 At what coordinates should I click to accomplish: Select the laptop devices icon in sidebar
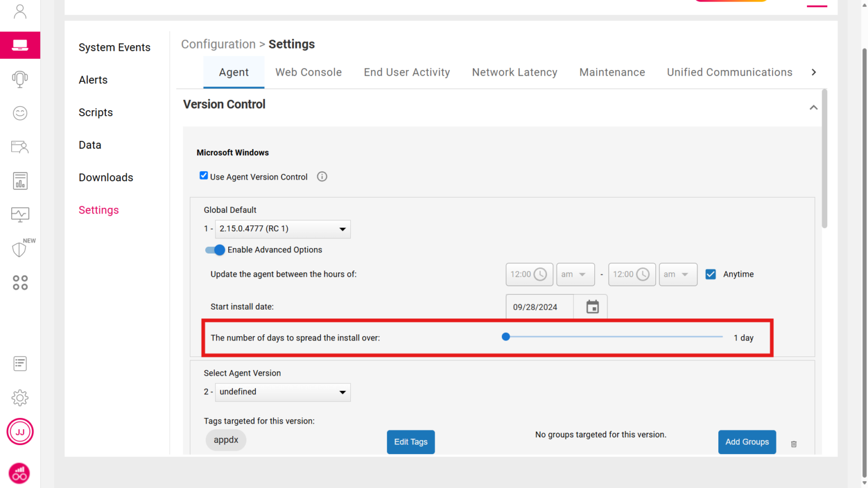tap(20, 45)
